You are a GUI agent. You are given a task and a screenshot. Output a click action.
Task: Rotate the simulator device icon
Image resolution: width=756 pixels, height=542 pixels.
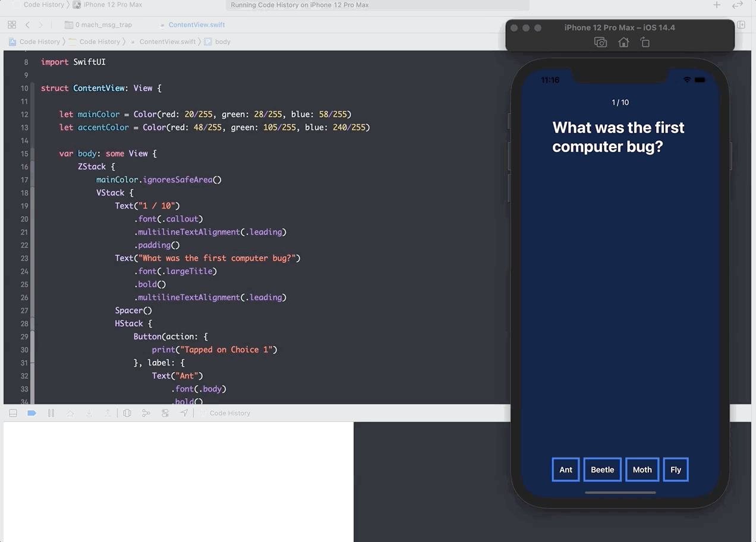coord(645,42)
